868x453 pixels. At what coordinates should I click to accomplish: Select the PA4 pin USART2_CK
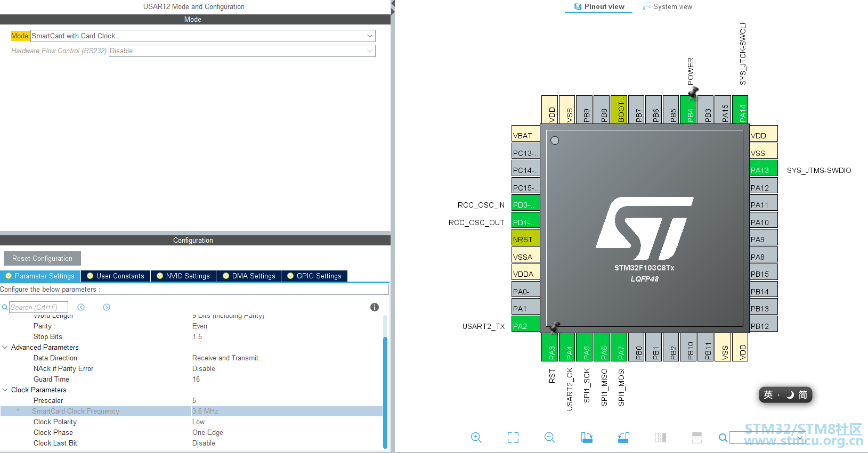coord(567,347)
